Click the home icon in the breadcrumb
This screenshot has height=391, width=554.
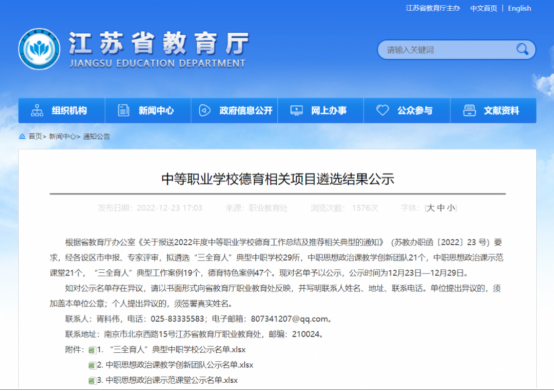point(22,136)
